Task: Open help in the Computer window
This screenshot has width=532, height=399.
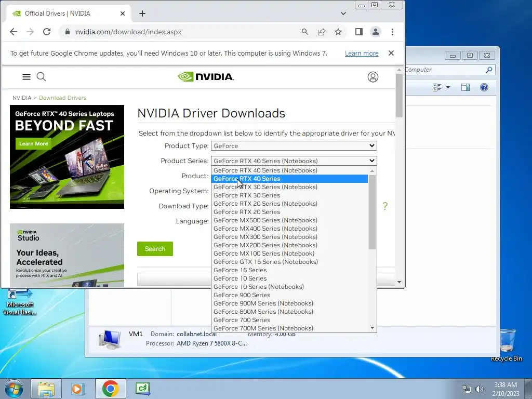Action: (x=484, y=87)
